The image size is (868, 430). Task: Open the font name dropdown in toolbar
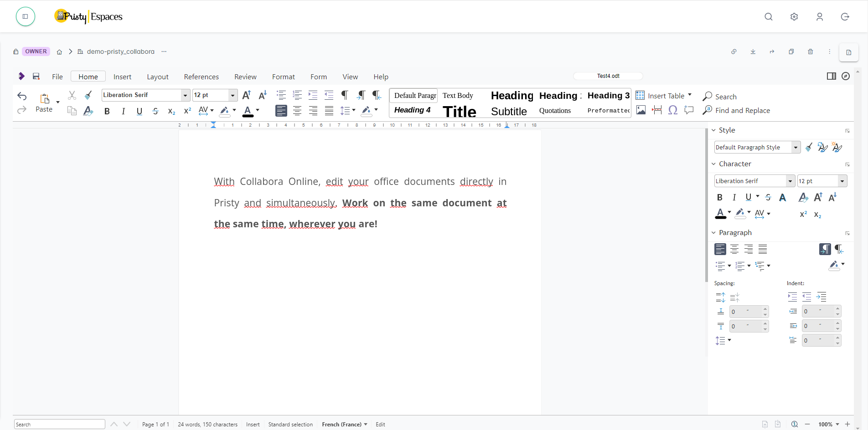click(x=185, y=95)
